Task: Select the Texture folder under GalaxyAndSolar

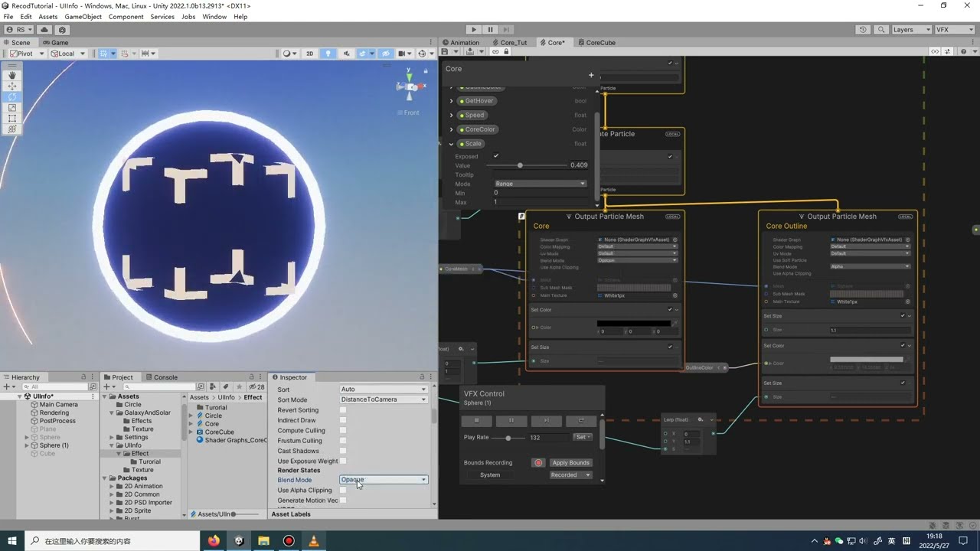Action: 142,429
